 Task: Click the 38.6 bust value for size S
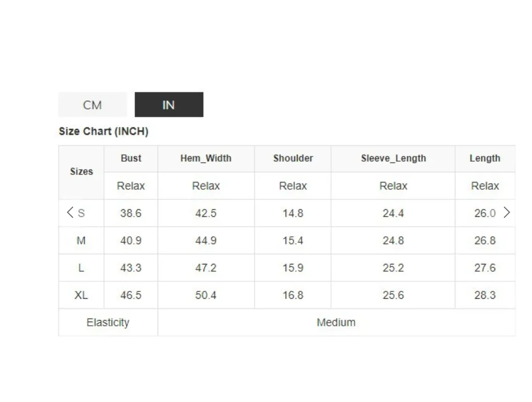tap(131, 213)
